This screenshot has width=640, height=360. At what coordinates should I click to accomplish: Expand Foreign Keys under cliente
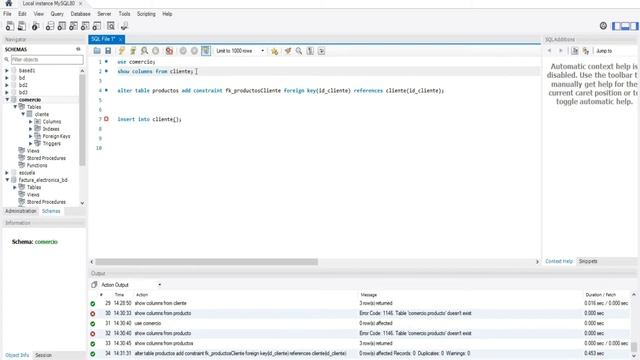point(31,136)
